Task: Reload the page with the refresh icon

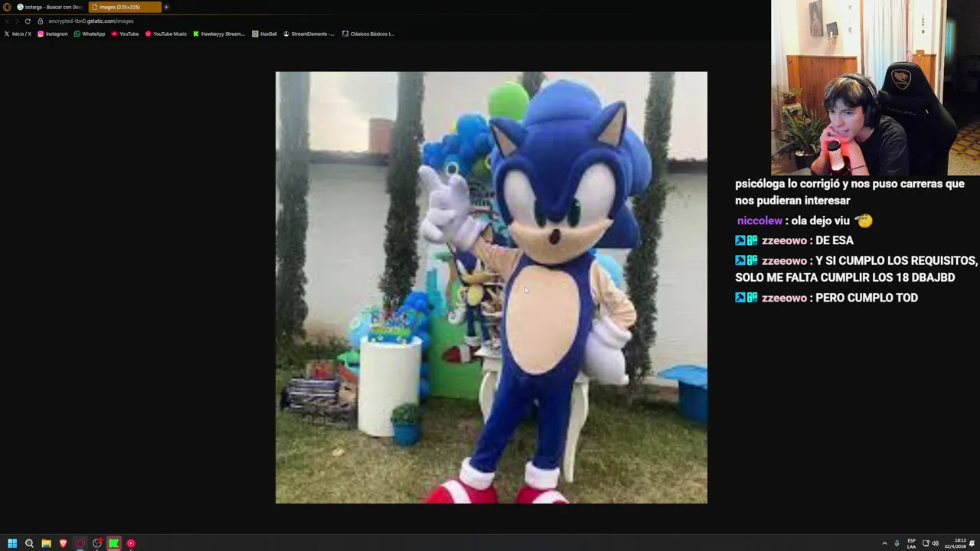Action: (x=28, y=21)
